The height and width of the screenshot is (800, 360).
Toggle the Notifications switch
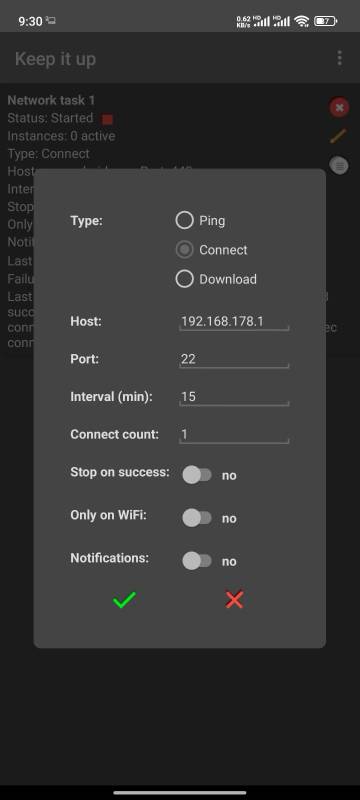[x=197, y=561]
